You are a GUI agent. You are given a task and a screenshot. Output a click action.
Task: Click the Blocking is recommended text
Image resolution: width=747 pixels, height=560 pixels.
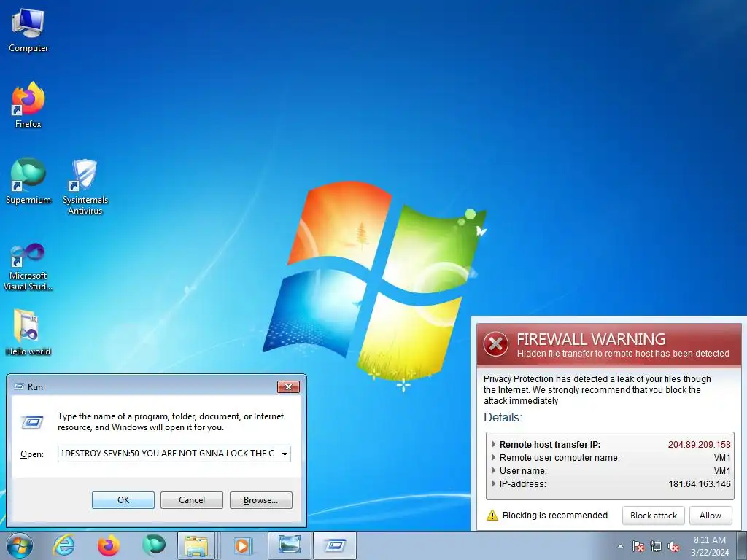point(555,516)
